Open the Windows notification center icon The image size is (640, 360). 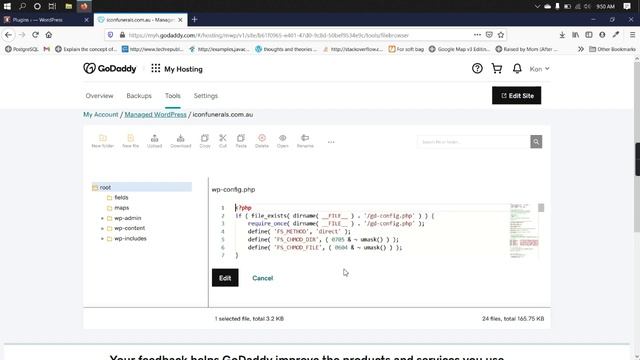(627, 6)
